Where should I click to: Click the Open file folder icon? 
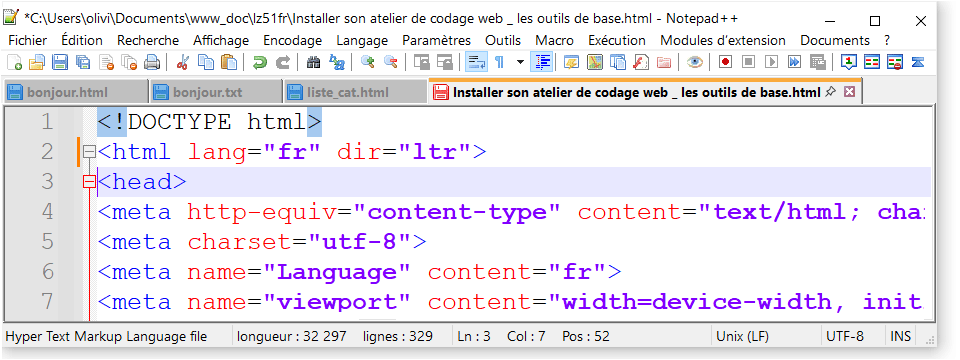pyautogui.click(x=37, y=62)
